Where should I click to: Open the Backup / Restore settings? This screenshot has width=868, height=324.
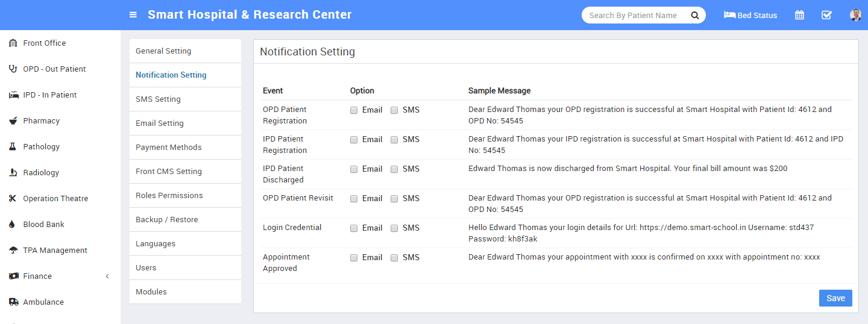click(185, 220)
